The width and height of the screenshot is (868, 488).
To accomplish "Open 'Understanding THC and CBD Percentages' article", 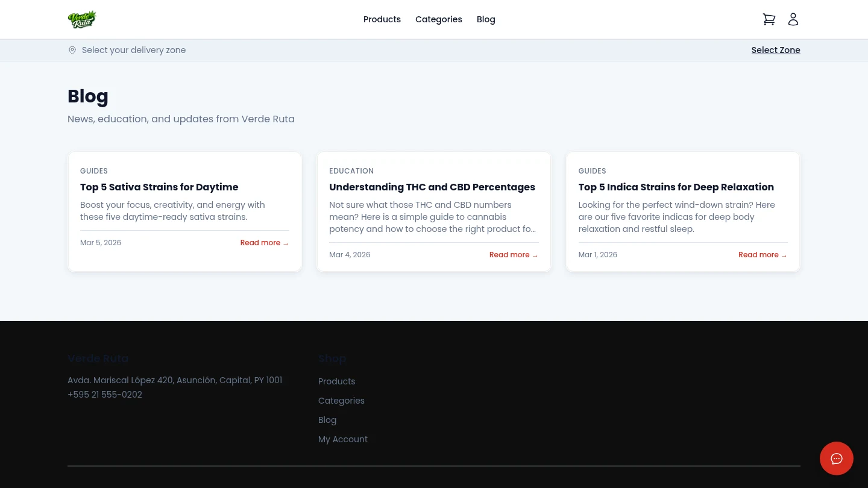I will click(x=432, y=187).
